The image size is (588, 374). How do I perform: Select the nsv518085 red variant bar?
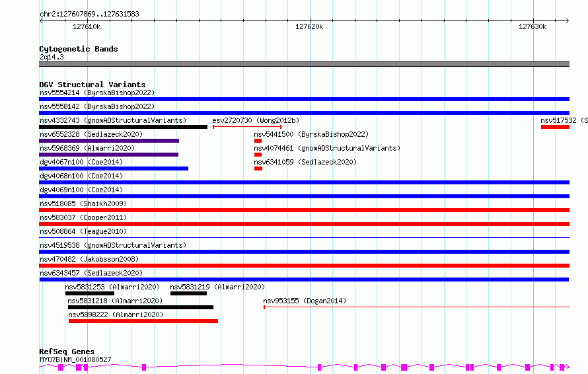pos(304,210)
